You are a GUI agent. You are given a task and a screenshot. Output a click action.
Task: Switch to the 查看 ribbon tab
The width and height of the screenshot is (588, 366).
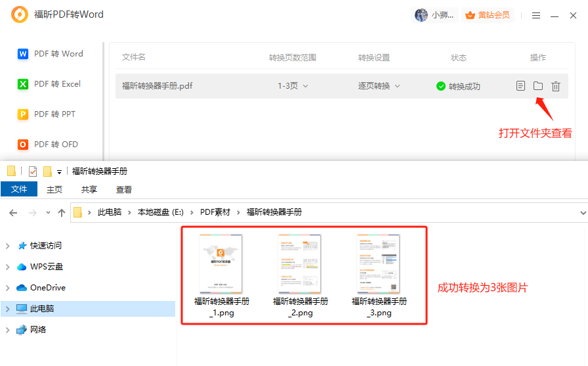(124, 189)
